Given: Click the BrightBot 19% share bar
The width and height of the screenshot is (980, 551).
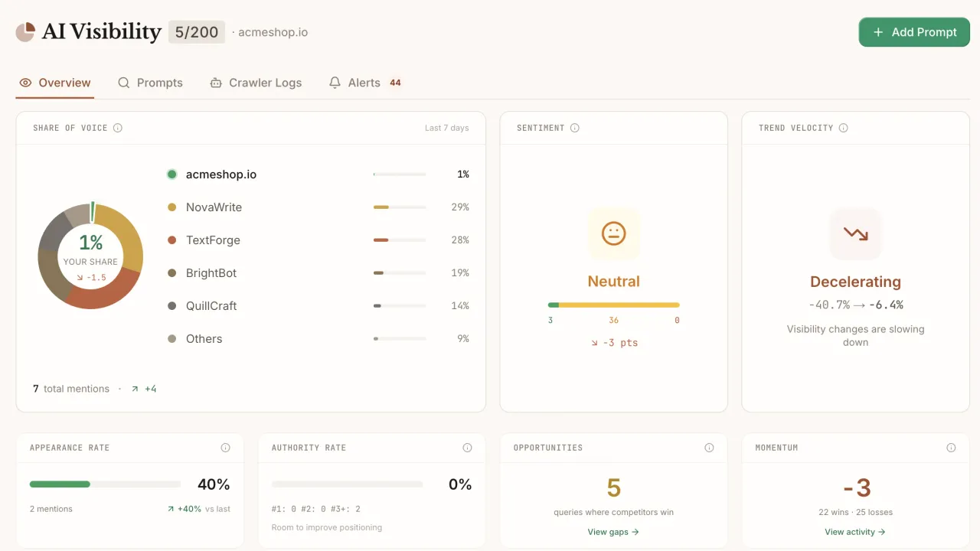Looking at the screenshot, I should [x=400, y=273].
